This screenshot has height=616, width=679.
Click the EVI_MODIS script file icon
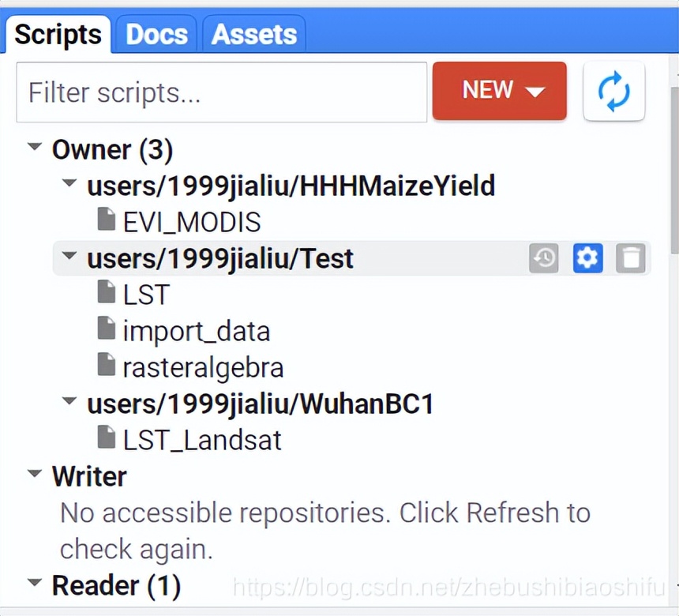(107, 220)
